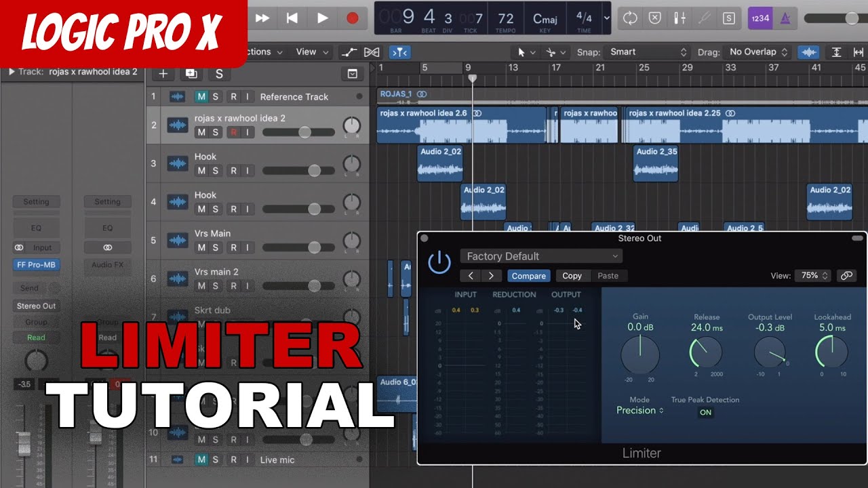Start recording with the red record button
Screen dimensions: 868x488
(x=352, y=18)
